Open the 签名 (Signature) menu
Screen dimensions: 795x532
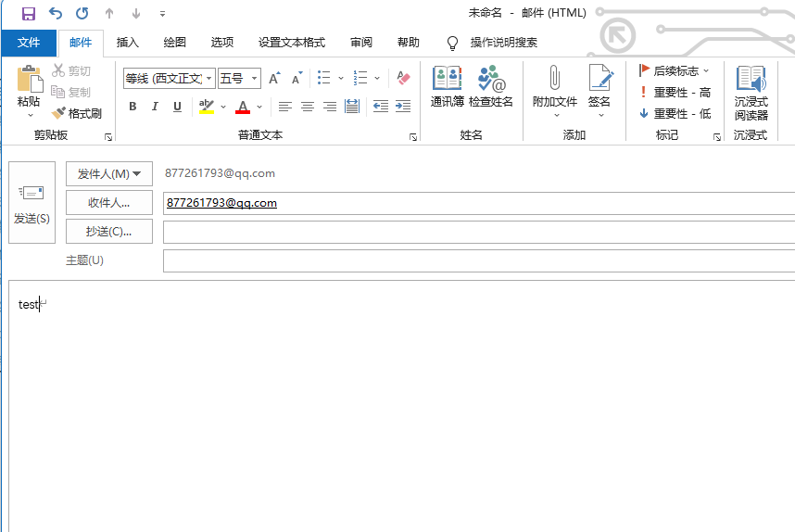point(599,90)
